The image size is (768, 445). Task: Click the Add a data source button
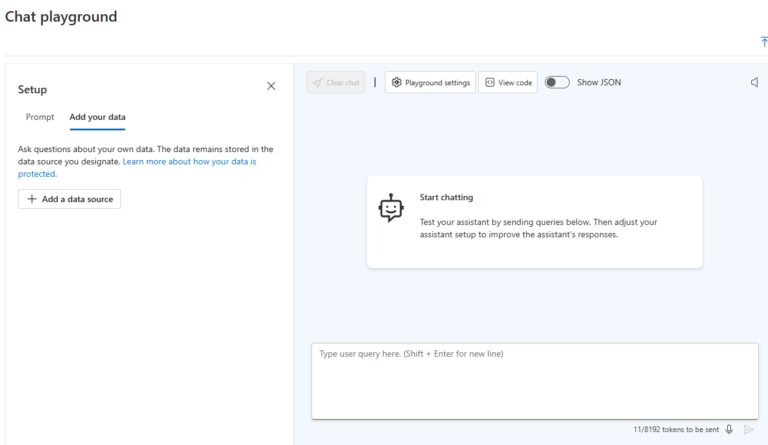(69, 199)
